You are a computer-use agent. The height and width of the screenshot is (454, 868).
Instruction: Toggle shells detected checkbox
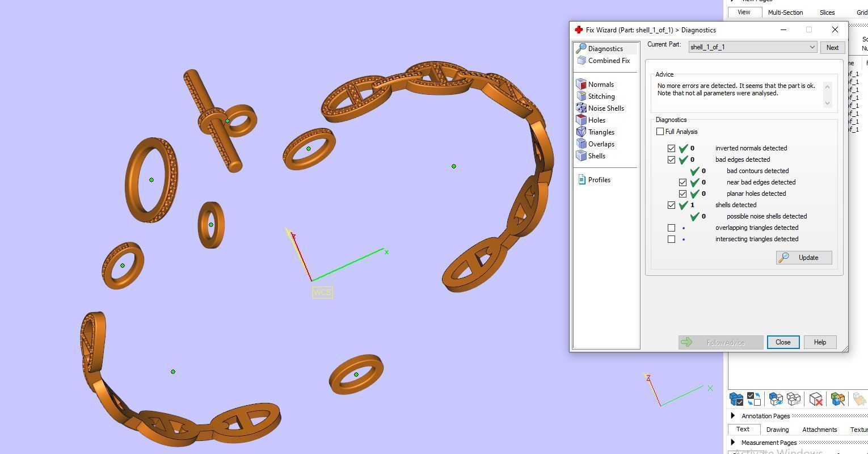click(x=671, y=205)
